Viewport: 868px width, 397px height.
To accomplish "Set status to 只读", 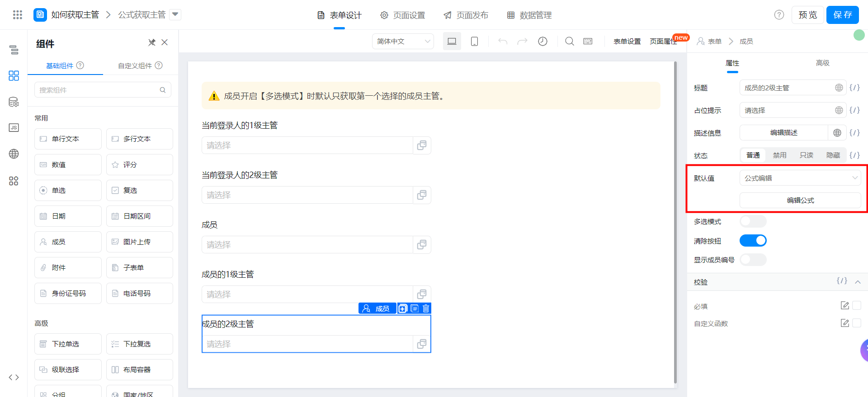I will (806, 155).
